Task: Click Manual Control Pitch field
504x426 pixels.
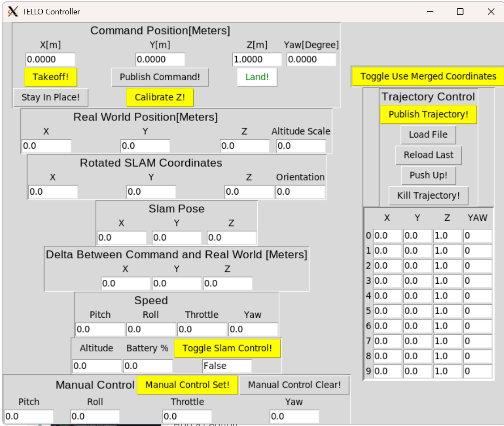Action: [29, 416]
